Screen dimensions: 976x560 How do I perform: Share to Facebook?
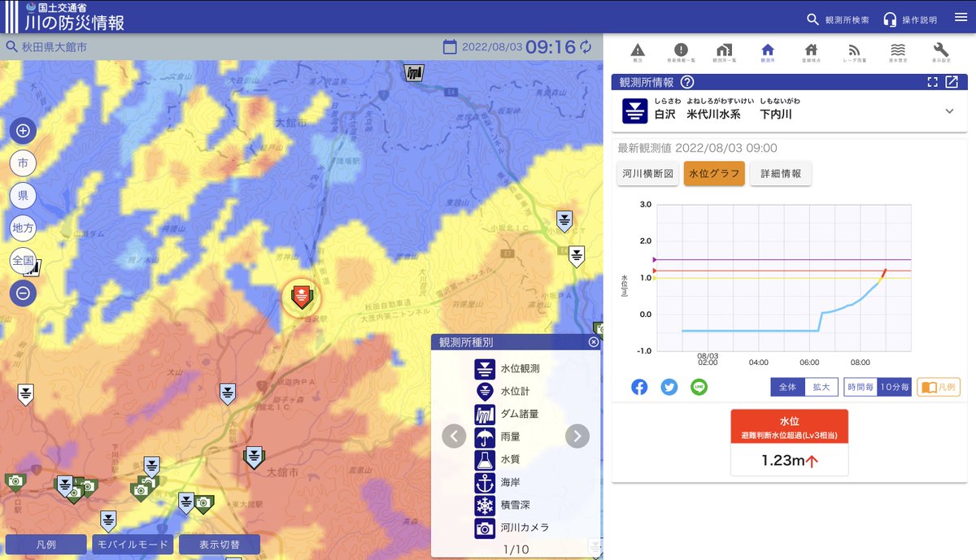tap(639, 388)
